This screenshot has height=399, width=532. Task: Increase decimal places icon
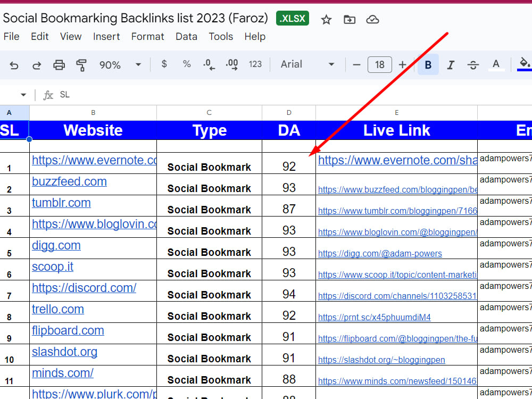pyautogui.click(x=232, y=64)
